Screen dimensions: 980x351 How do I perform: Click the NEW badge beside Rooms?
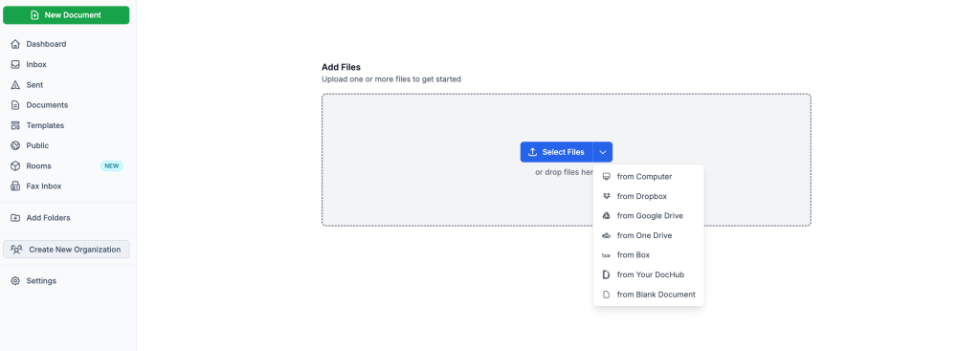(x=112, y=166)
